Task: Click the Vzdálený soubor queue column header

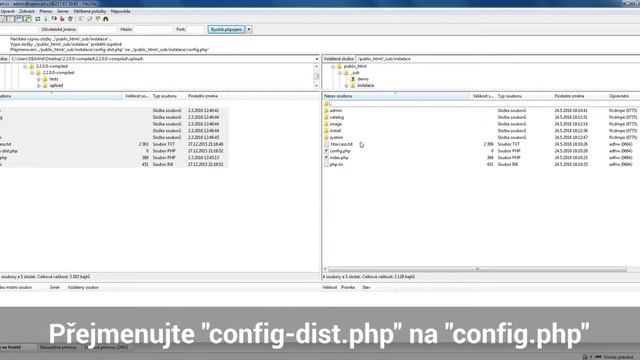Action: point(83,287)
